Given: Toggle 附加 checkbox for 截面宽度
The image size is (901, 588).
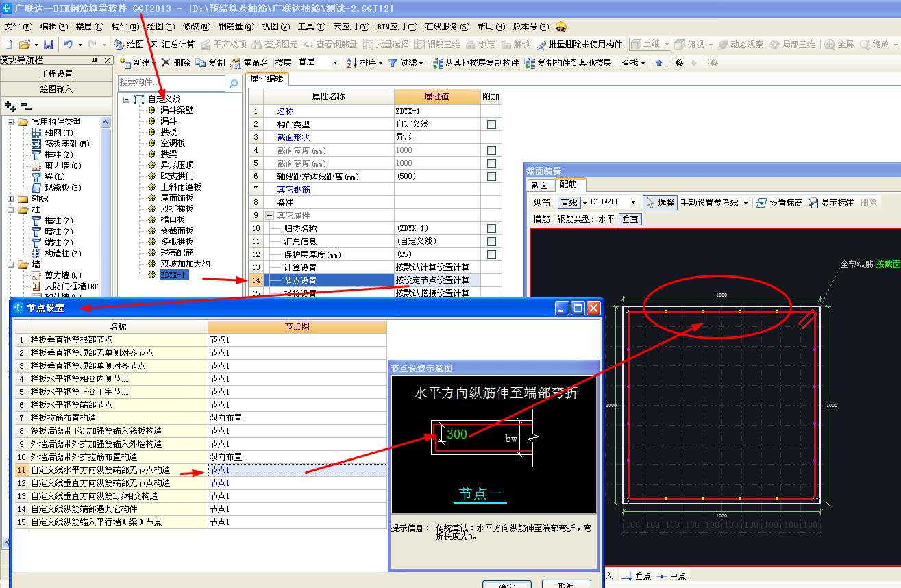Looking at the screenshot, I should [x=491, y=150].
